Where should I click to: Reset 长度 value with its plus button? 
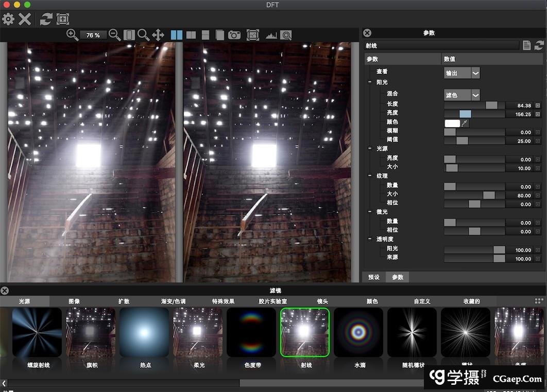pyautogui.click(x=538, y=105)
